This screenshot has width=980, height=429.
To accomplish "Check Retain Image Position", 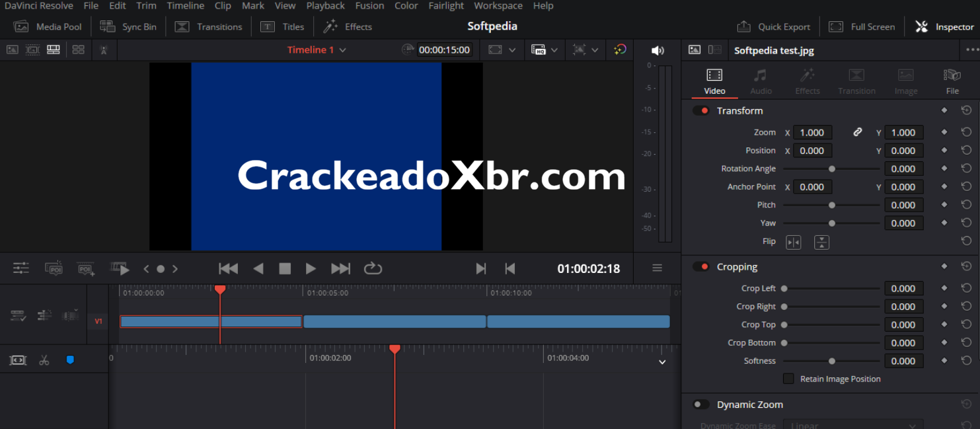I will coord(788,379).
